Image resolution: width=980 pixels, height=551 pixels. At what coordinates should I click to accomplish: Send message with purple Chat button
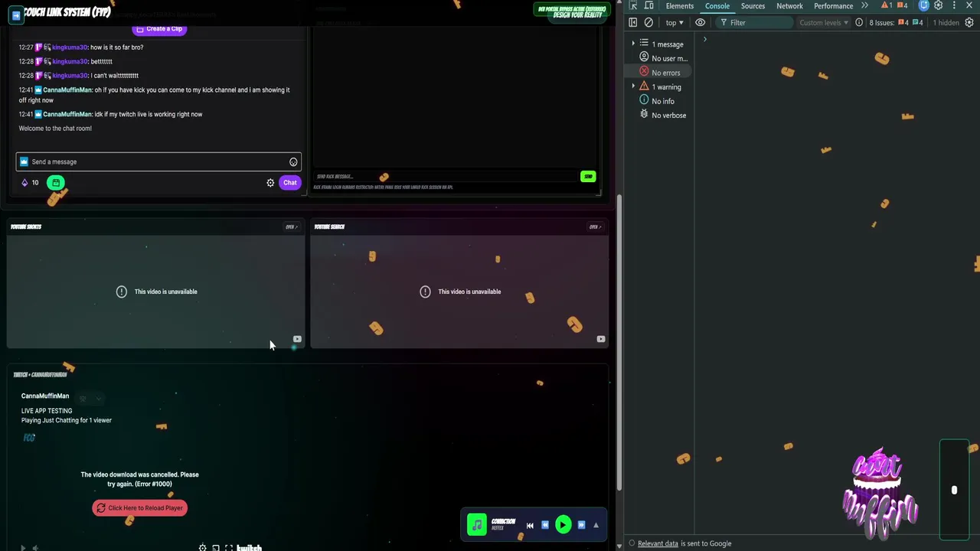[x=289, y=183]
